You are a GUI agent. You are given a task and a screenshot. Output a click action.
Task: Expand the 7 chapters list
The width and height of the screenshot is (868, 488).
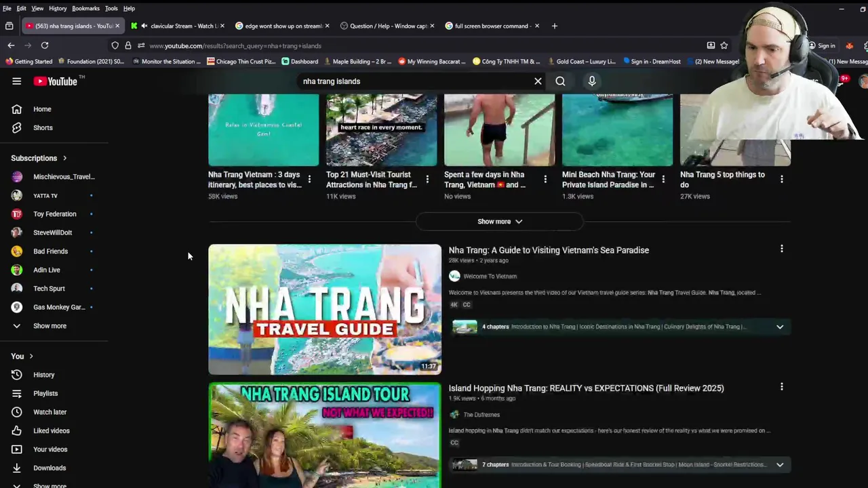click(x=780, y=465)
